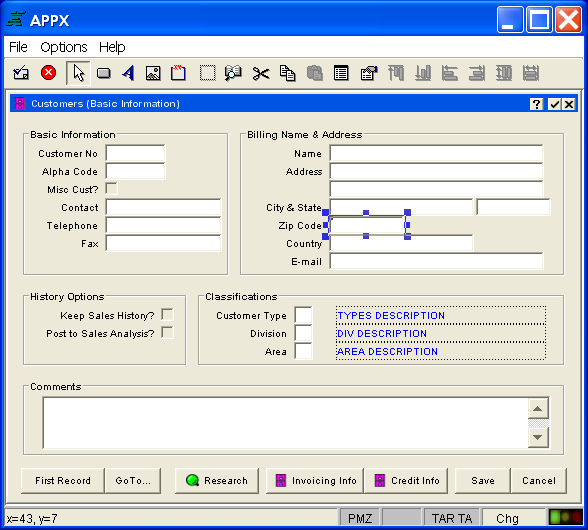
Task: Open the File menu
Action: 18,47
